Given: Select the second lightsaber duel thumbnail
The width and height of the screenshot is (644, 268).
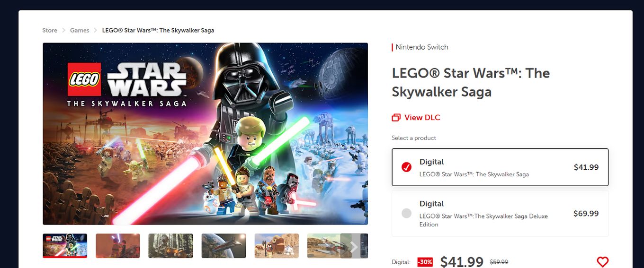Looking at the screenshot, I should coord(118,246).
